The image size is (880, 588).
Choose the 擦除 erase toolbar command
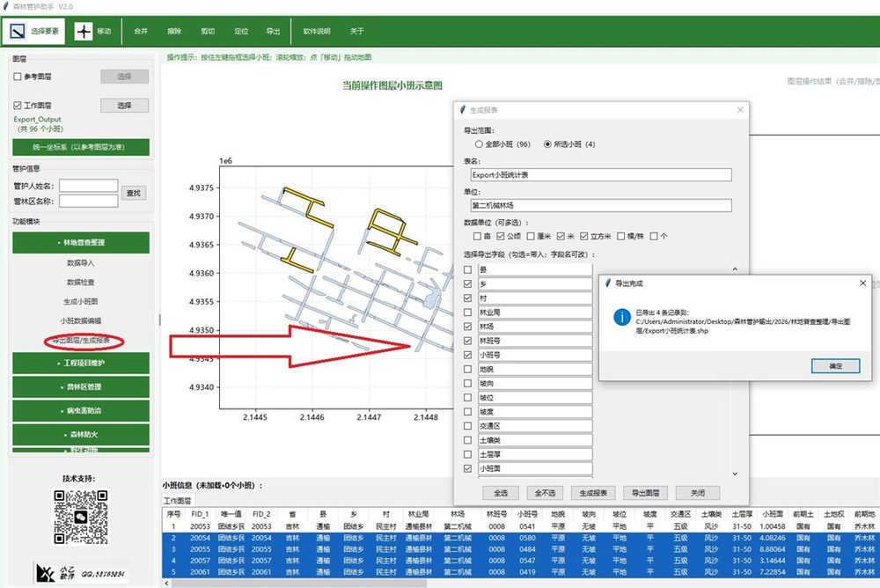click(x=174, y=31)
